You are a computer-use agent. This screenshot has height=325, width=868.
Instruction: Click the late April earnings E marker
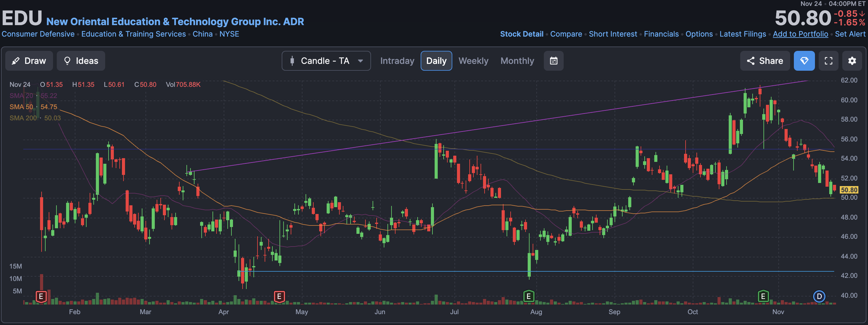point(279,296)
